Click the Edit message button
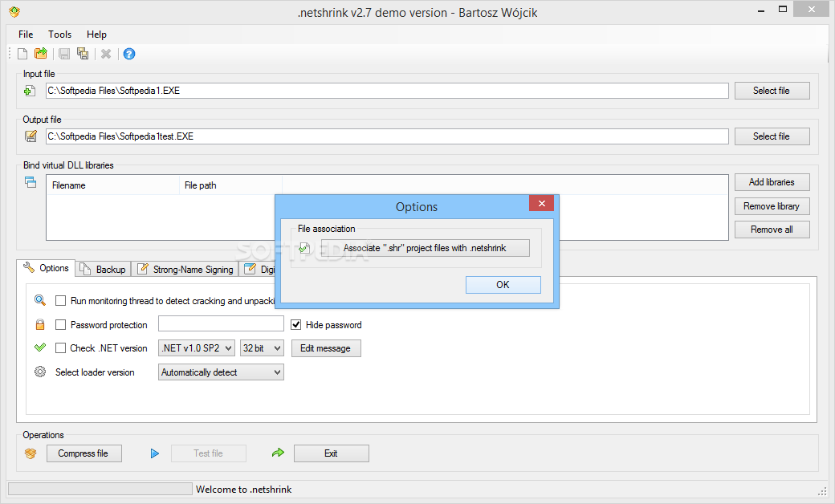This screenshot has height=504, width=835. point(326,348)
